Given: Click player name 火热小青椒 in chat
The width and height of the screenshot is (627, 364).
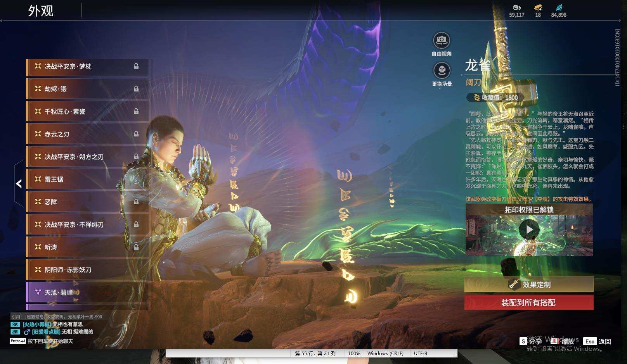Looking at the screenshot, I should point(37,324).
